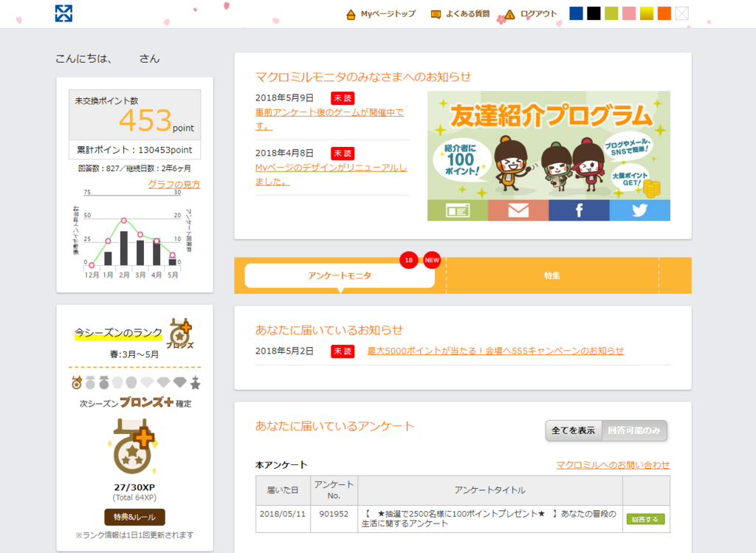Switch to the アンケートモニタ tab
The height and width of the screenshot is (553, 756).
[340, 275]
